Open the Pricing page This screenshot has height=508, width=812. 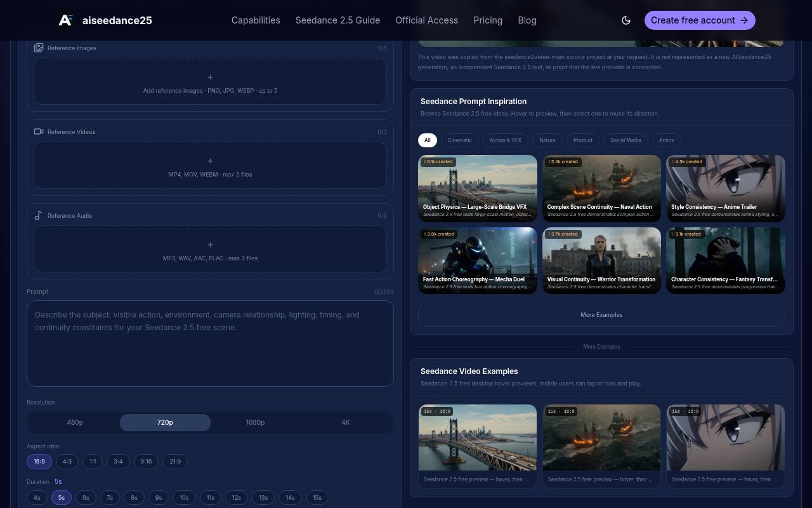tap(488, 20)
